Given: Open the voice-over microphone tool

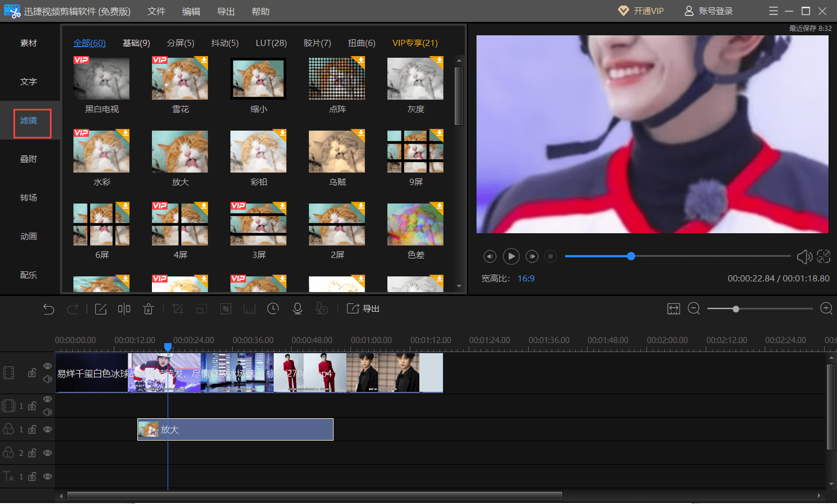Looking at the screenshot, I should [x=298, y=309].
